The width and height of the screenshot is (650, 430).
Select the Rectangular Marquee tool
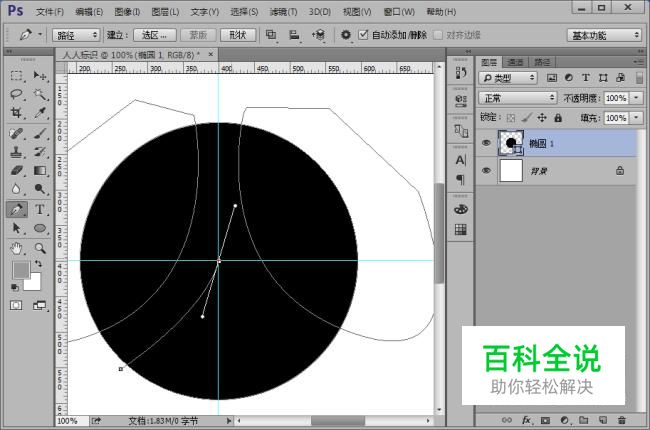click(x=16, y=75)
